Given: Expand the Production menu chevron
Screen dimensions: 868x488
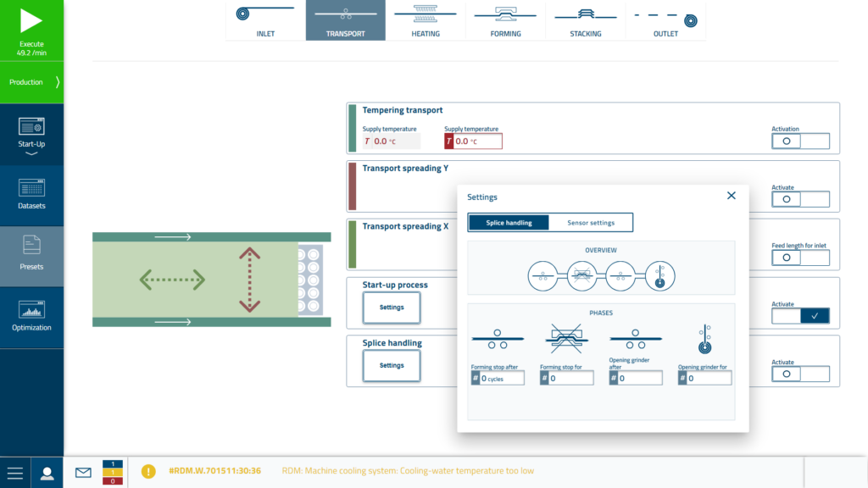Looking at the screenshot, I should coord(58,82).
